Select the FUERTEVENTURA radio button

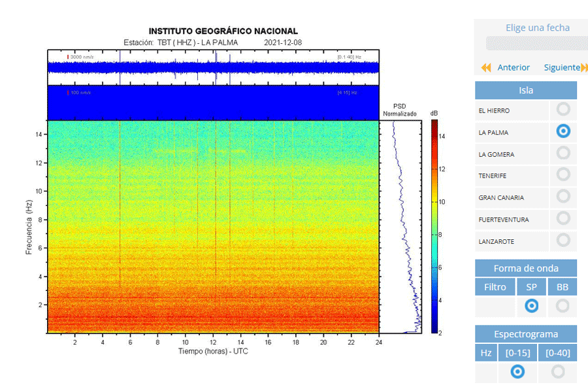pos(563,218)
